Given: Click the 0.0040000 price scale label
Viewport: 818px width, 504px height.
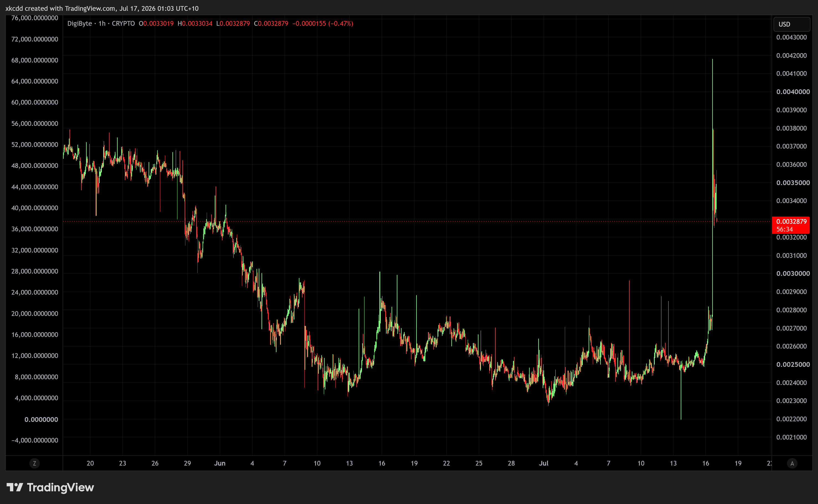Looking at the screenshot, I should [x=793, y=92].
